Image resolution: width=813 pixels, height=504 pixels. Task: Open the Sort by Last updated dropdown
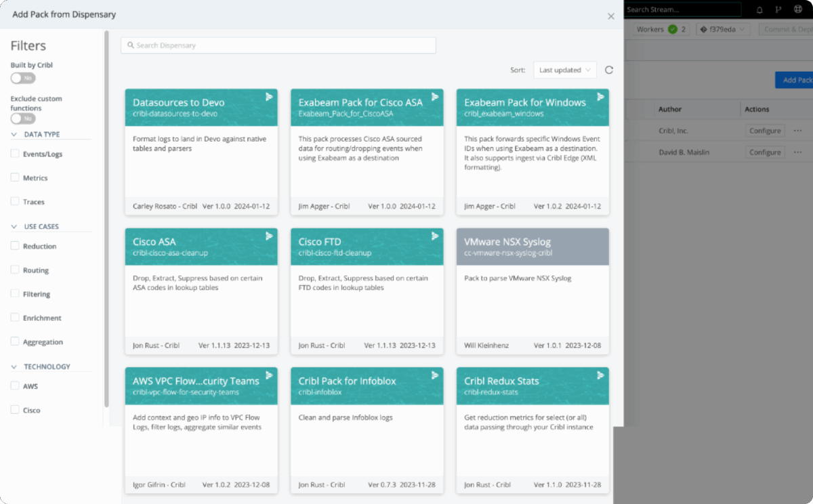point(564,70)
